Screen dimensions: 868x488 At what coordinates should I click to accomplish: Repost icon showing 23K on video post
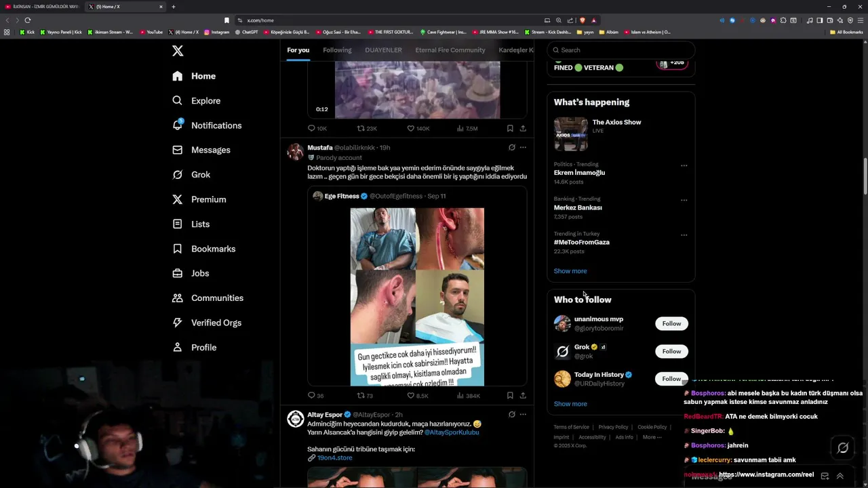point(361,128)
